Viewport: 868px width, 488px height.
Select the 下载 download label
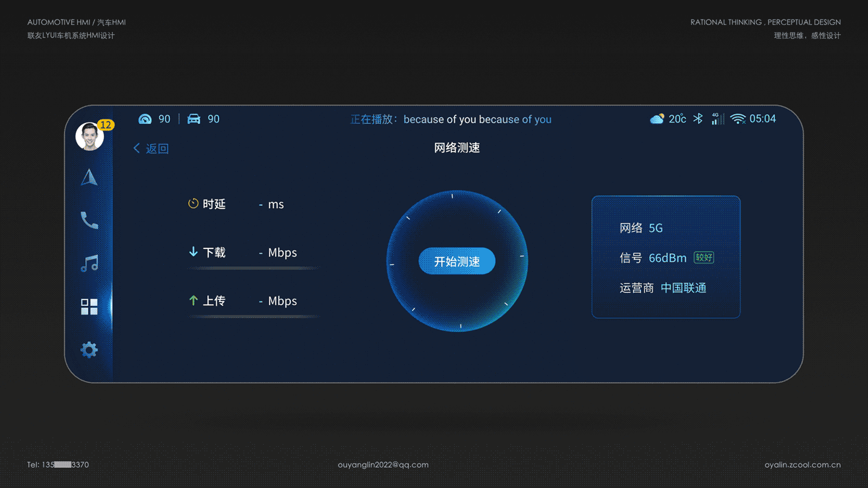pos(214,252)
